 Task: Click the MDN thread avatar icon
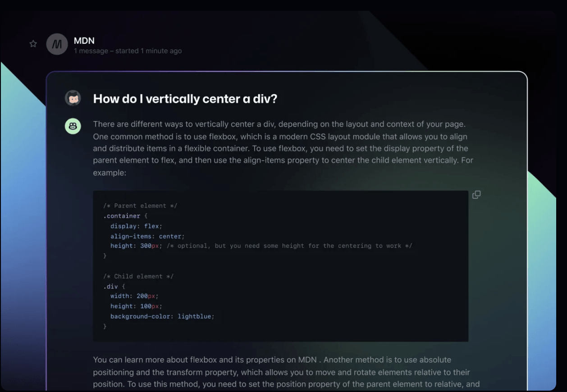tap(57, 44)
